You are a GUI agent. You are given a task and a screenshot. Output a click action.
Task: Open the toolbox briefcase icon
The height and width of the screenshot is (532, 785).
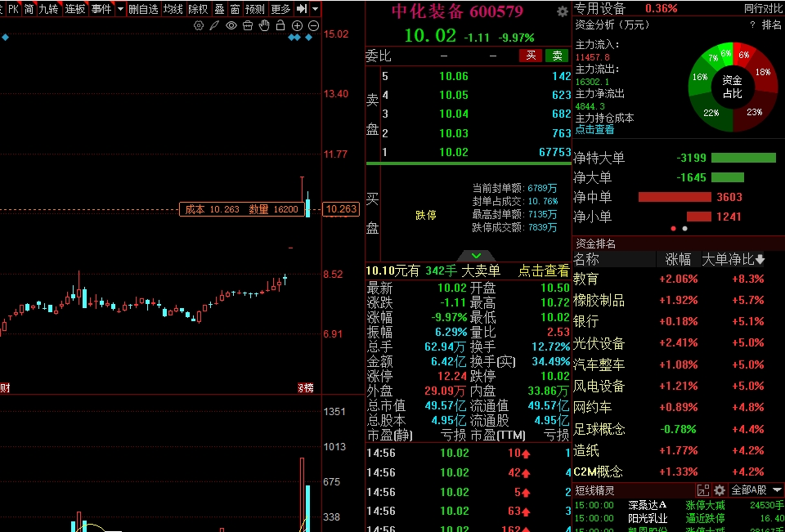pos(247,25)
